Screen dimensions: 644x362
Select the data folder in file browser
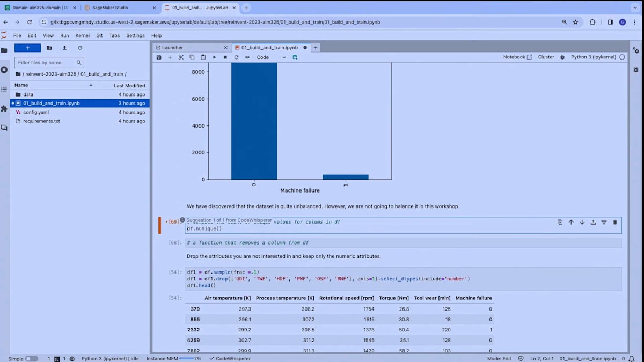[x=80, y=94]
